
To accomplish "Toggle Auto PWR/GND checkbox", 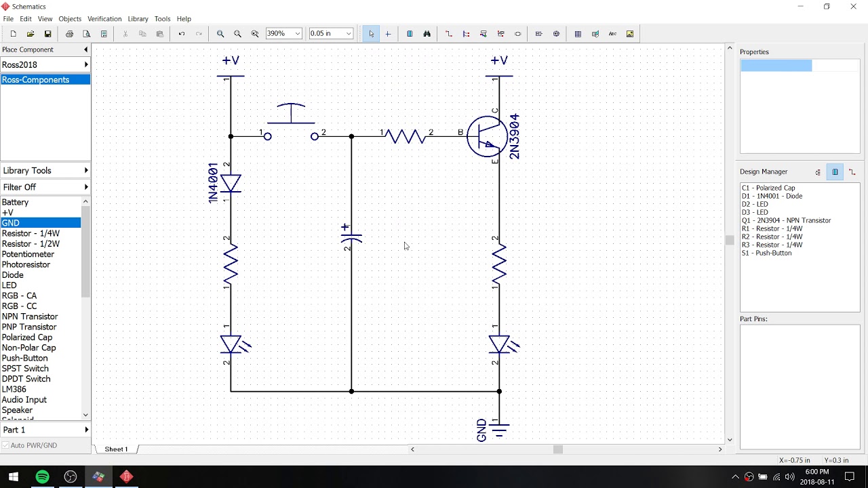I will (x=6, y=445).
